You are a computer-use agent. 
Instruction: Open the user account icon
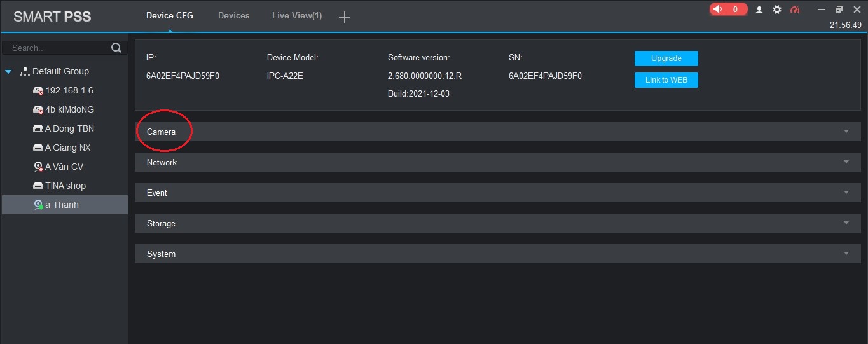(x=759, y=10)
